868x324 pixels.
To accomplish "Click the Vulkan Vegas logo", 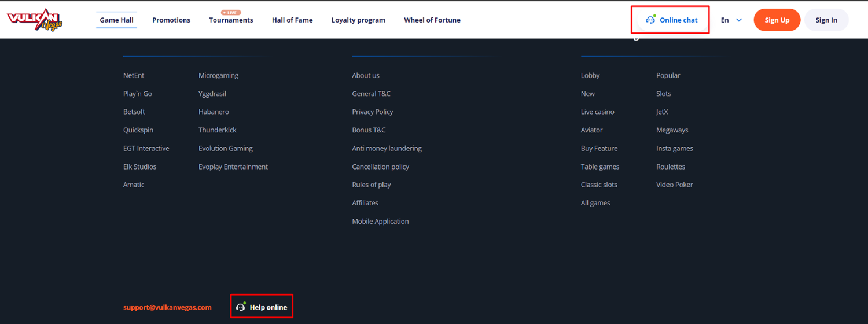I will [x=35, y=20].
